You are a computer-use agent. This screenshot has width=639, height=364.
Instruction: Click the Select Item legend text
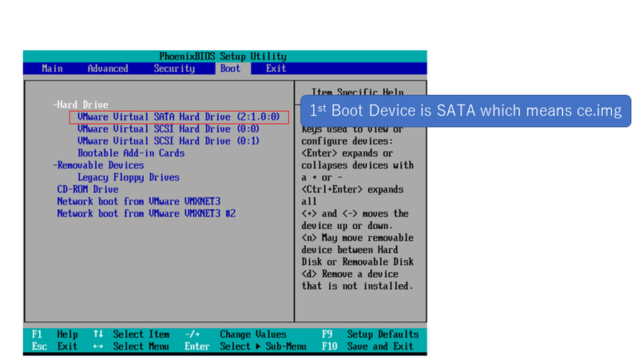[141, 334]
